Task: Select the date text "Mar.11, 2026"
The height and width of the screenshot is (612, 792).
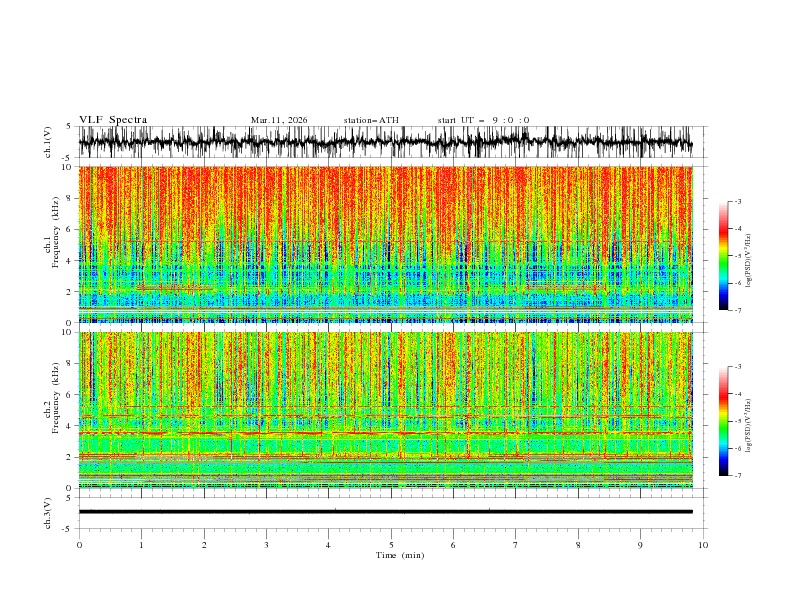Action: tap(279, 120)
